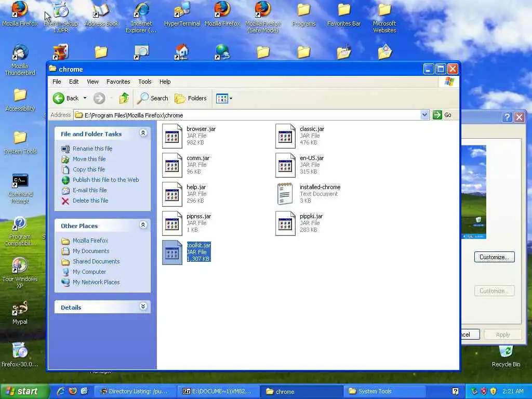Image resolution: width=532 pixels, height=399 pixels.
Task: Select the comm.jar file icon
Action: (172, 165)
